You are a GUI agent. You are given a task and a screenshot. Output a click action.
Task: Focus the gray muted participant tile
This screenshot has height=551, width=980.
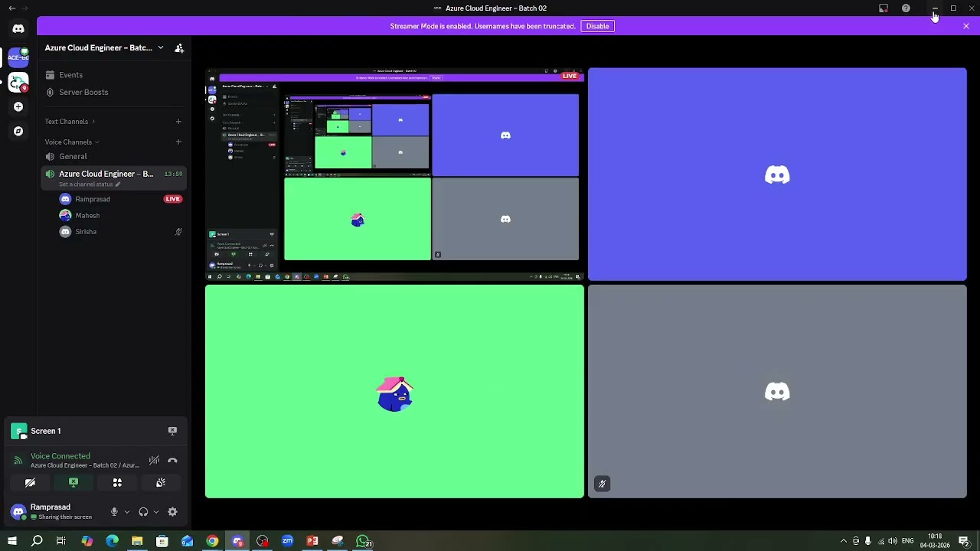[x=777, y=391]
